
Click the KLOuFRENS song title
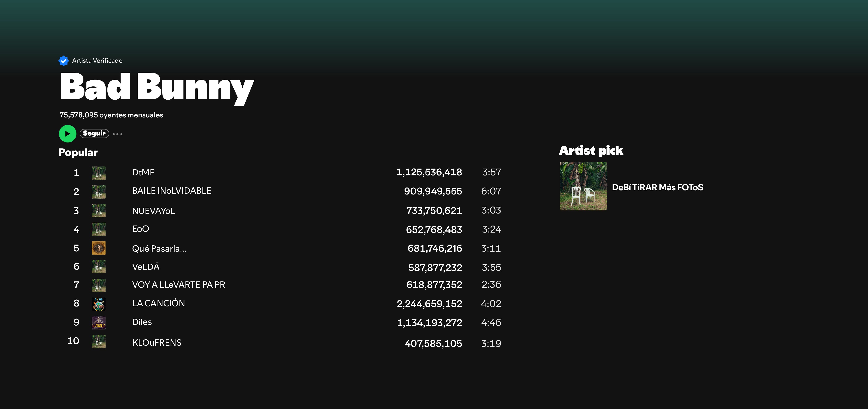tap(157, 343)
